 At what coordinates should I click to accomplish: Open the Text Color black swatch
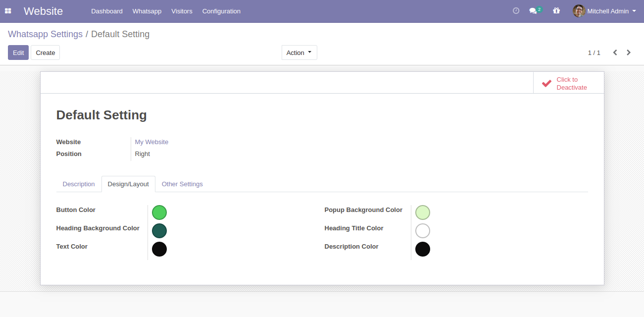click(159, 249)
